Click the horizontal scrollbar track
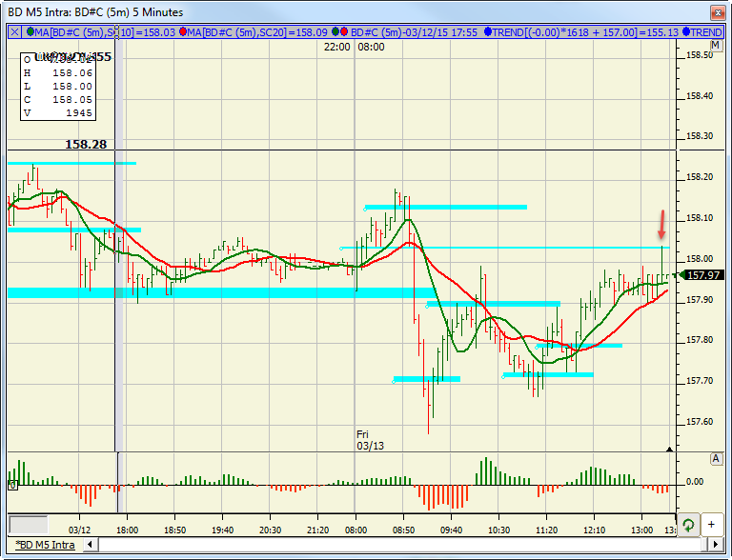The height and width of the screenshot is (560, 732). click(x=399, y=544)
